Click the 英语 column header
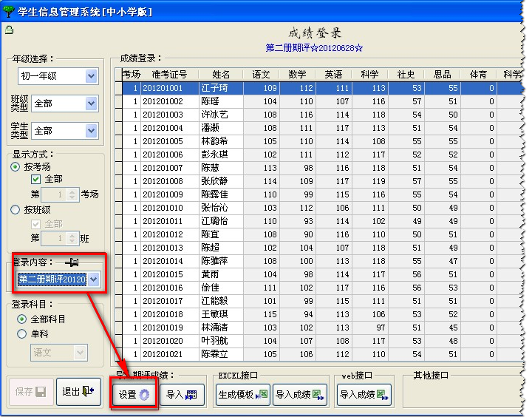 click(x=333, y=75)
